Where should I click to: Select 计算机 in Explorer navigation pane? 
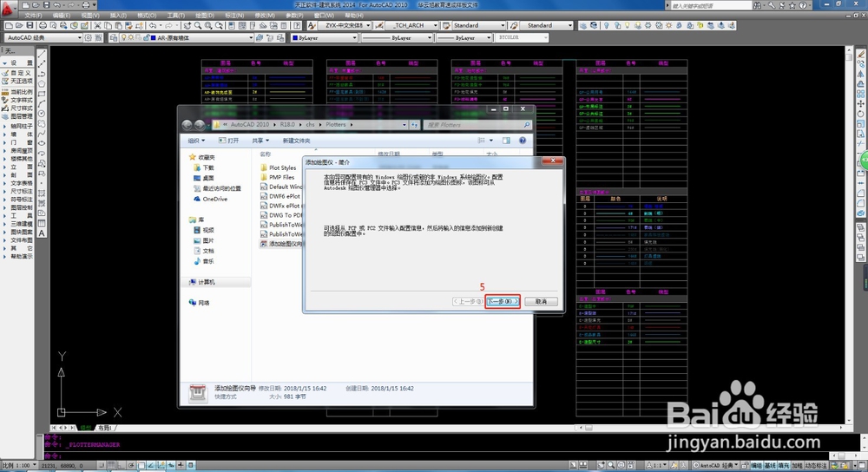201,282
